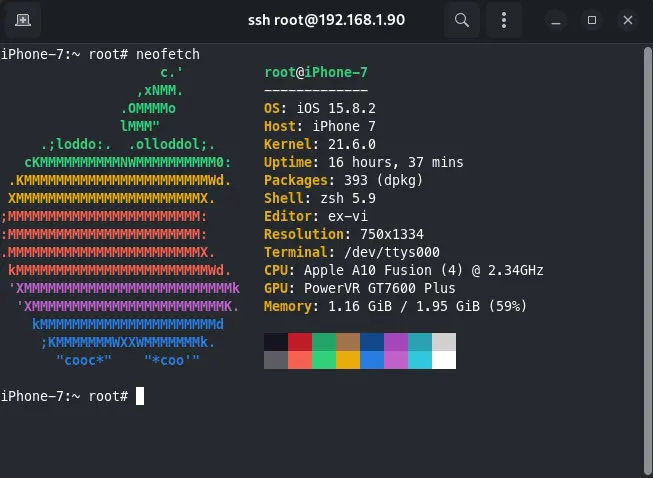Click the Packages: 393 (dpkg) line

coord(344,180)
